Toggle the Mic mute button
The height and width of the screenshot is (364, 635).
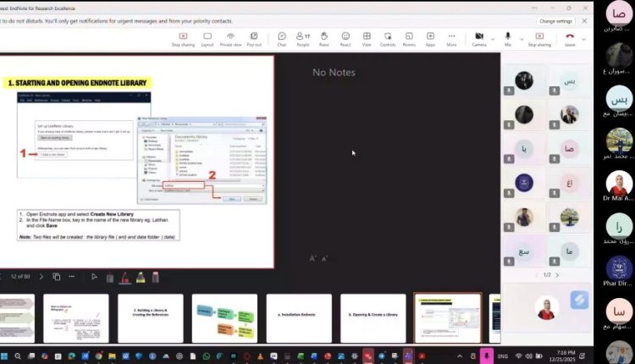point(508,37)
